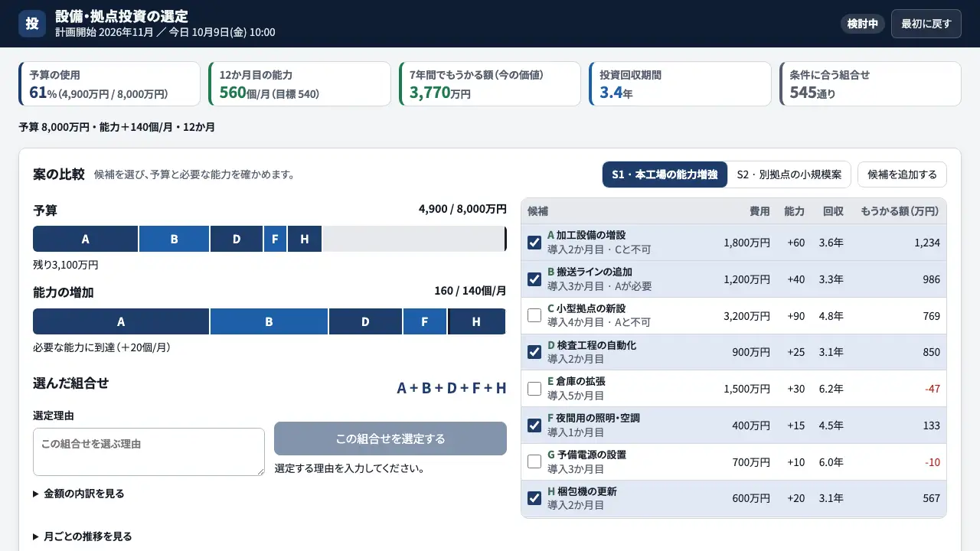Click segment A in the 能力の増加 bar

coord(121,321)
